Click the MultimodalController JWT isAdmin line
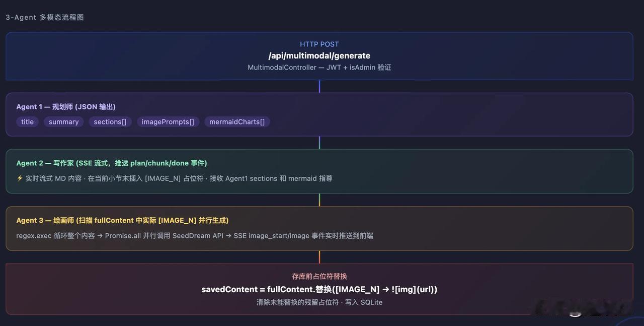 pos(319,67)
